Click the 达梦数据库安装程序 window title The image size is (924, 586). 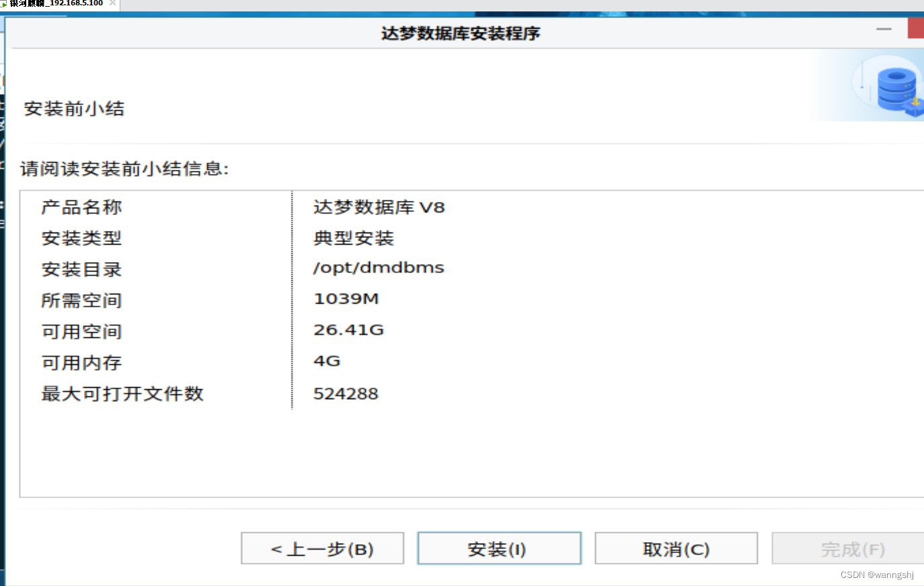click(461, 33)
